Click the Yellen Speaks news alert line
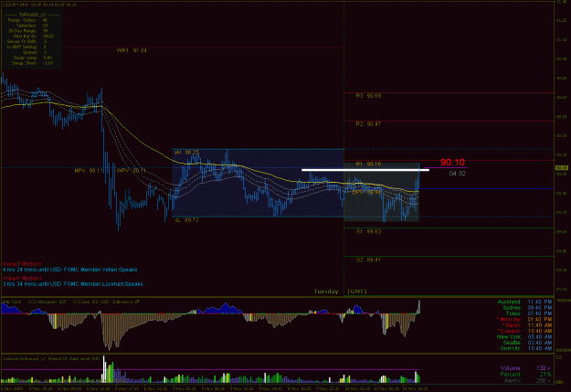The height and width of the screenshot is (392, 571). (70, 270)
